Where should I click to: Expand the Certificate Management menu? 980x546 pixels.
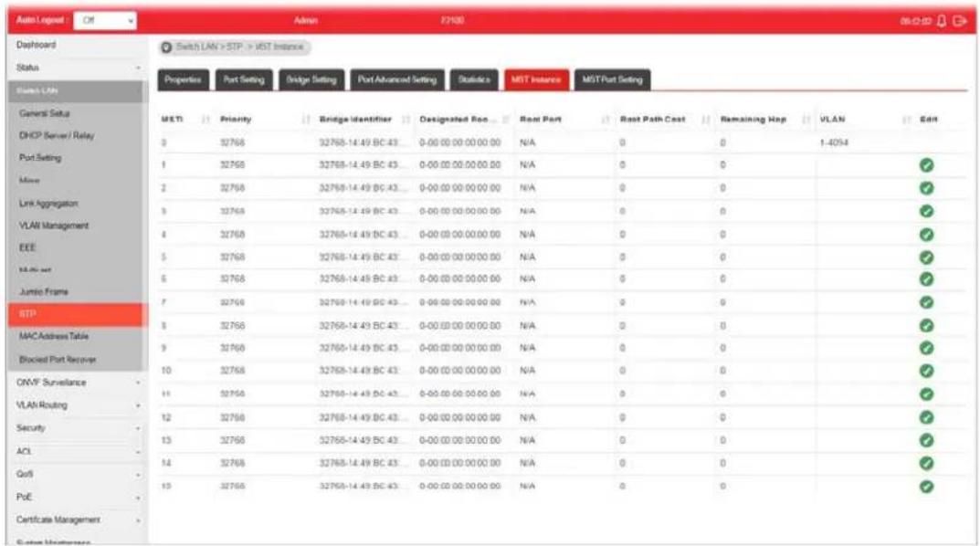tap(78, 520)
